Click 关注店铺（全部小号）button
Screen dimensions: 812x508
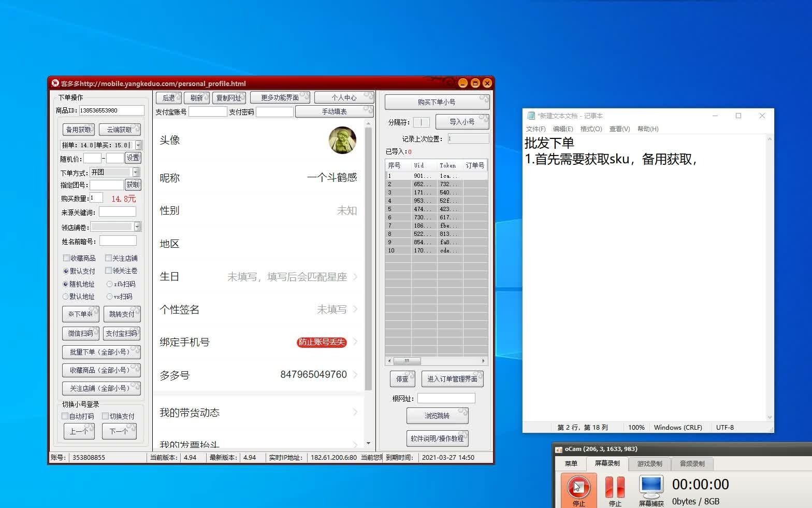pos(101,388)
